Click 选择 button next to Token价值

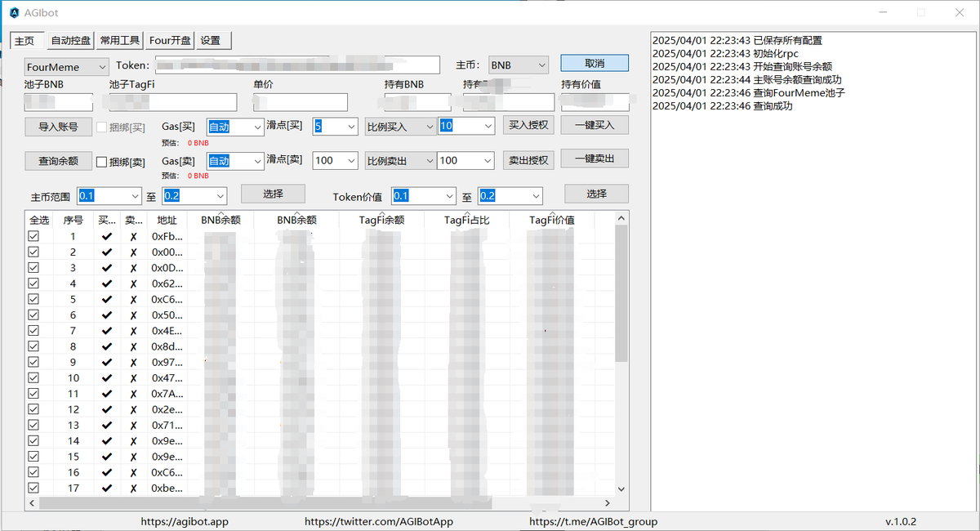[x=596, y=194]
